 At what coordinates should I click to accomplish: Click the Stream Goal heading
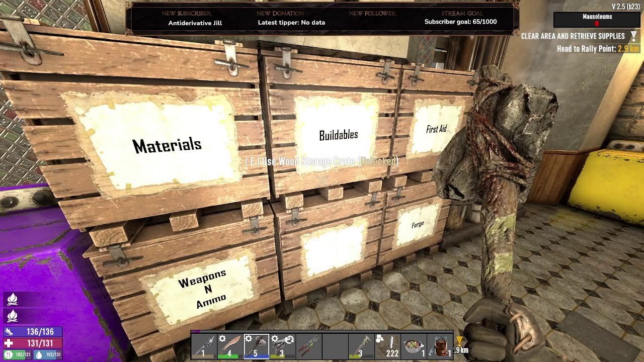461,14
